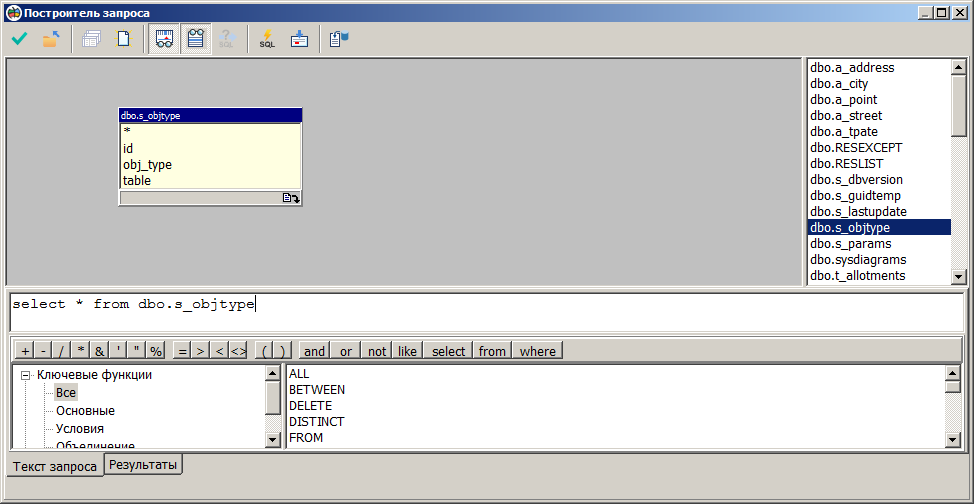Select Основные in the functions tree
Screen dimensions: 974x504
point(85,411)
